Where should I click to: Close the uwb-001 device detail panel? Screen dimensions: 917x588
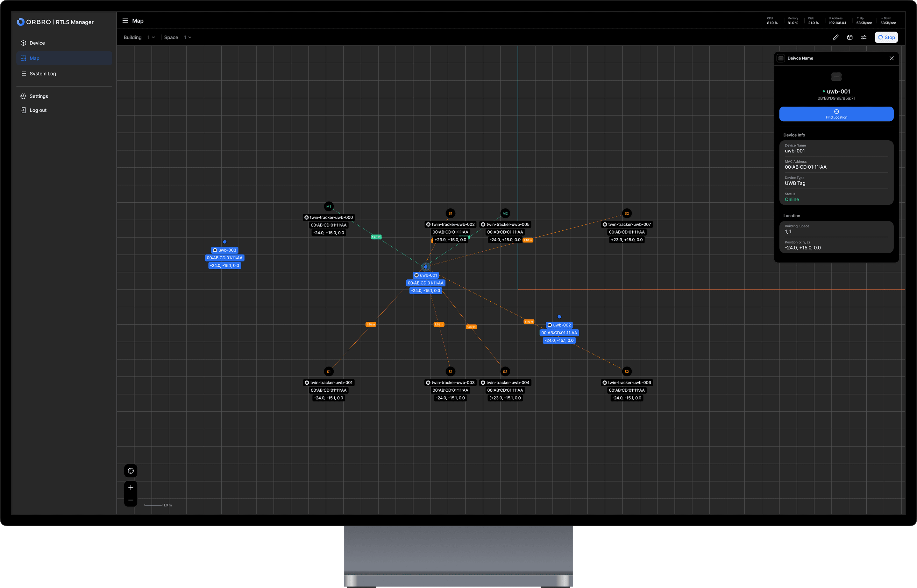coord(892,58)
